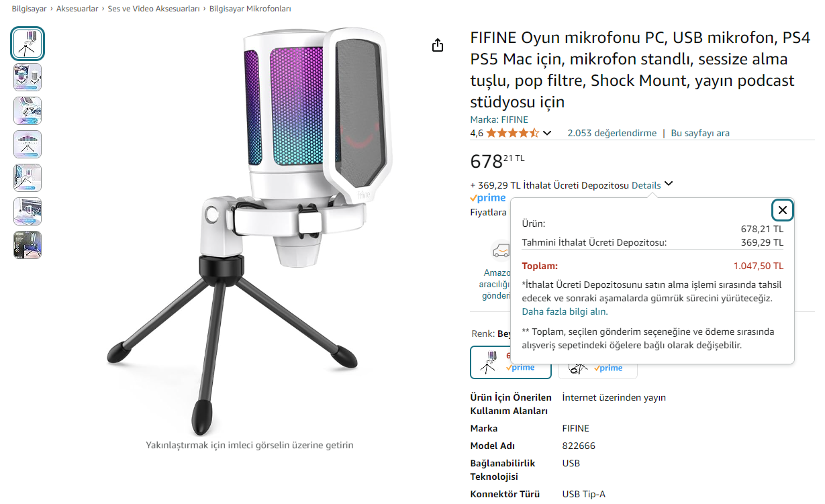
Task: Go to Bilgisayar breadcrumb category
Action: tap(30, 9)
